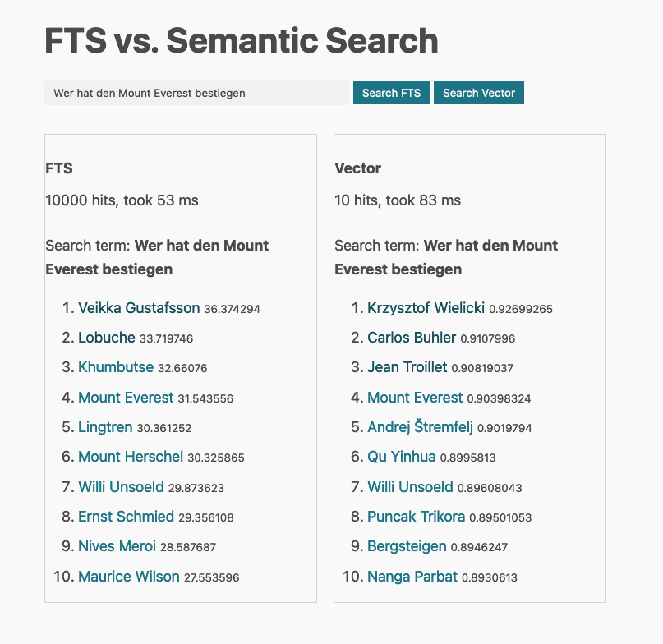Open the Lobuche result link

(105, 338)
